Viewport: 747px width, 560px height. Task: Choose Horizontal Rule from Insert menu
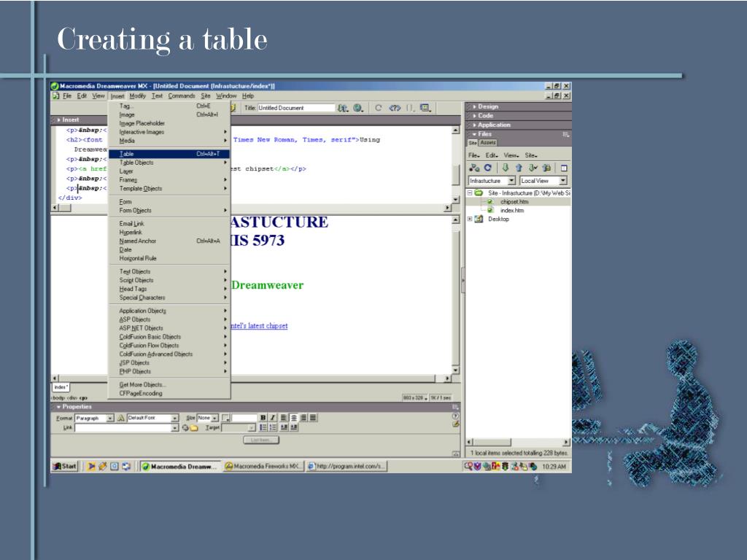169,258
